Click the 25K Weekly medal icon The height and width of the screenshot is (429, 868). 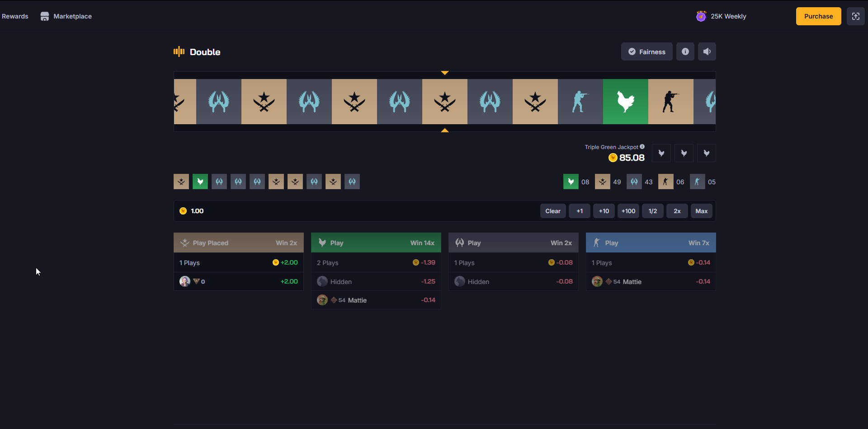click(701, 16)
